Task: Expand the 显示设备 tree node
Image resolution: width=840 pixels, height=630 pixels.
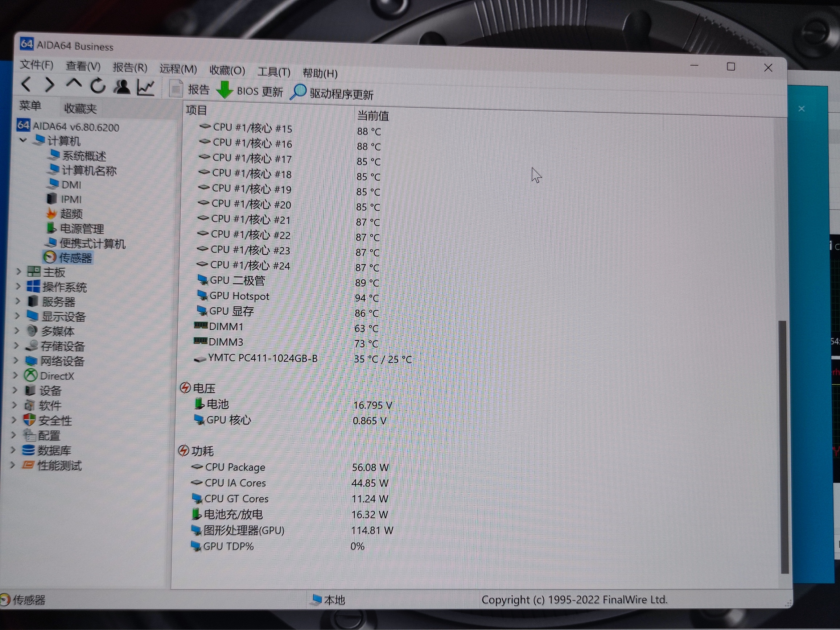Action: [x=17, y=316]
